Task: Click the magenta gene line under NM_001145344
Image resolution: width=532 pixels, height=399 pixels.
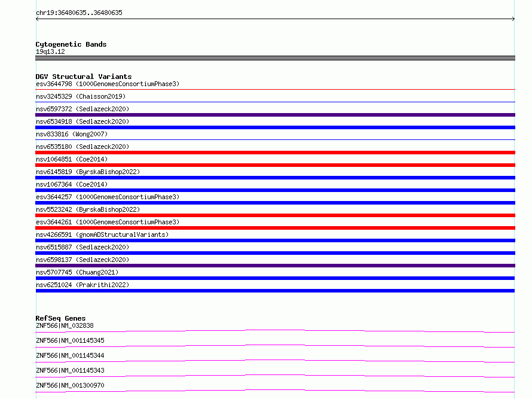Action: (x=275, y=361)
